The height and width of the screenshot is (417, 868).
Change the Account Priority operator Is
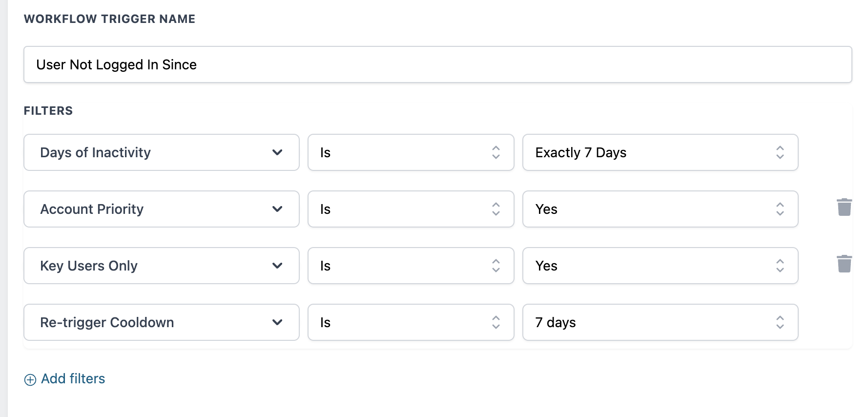(x=411, y=209)
